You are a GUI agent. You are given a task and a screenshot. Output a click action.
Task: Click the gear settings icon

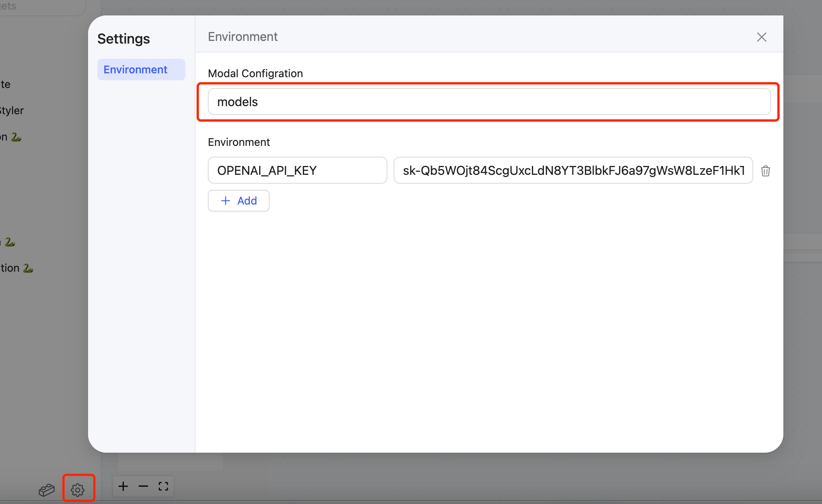[x=78, y=489]
